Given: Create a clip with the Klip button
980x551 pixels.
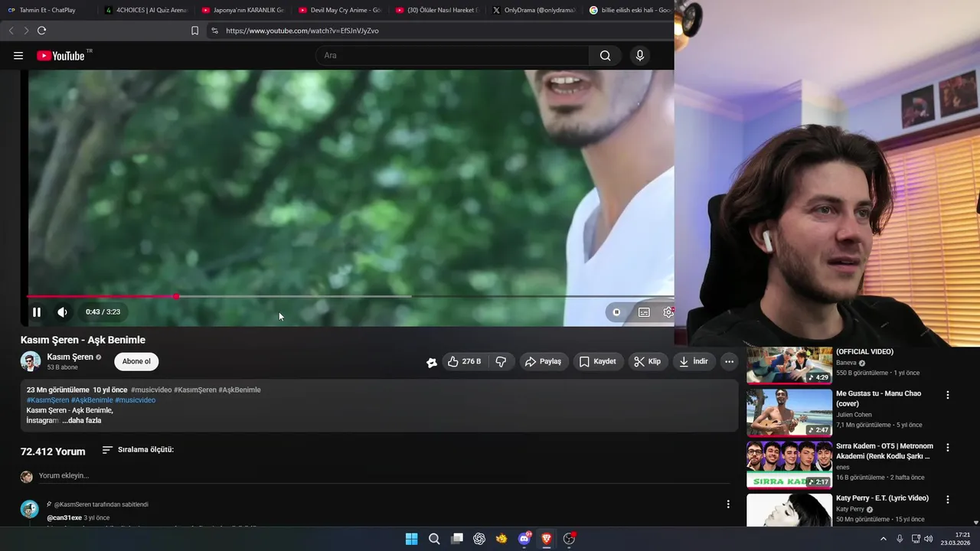Looking at the screenshot, I should [x=648, y=361].
